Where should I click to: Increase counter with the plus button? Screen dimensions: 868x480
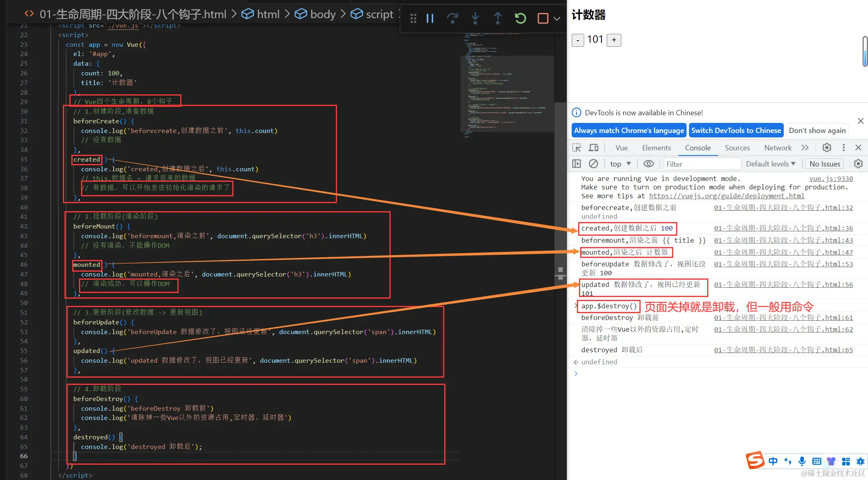point(614,40)
